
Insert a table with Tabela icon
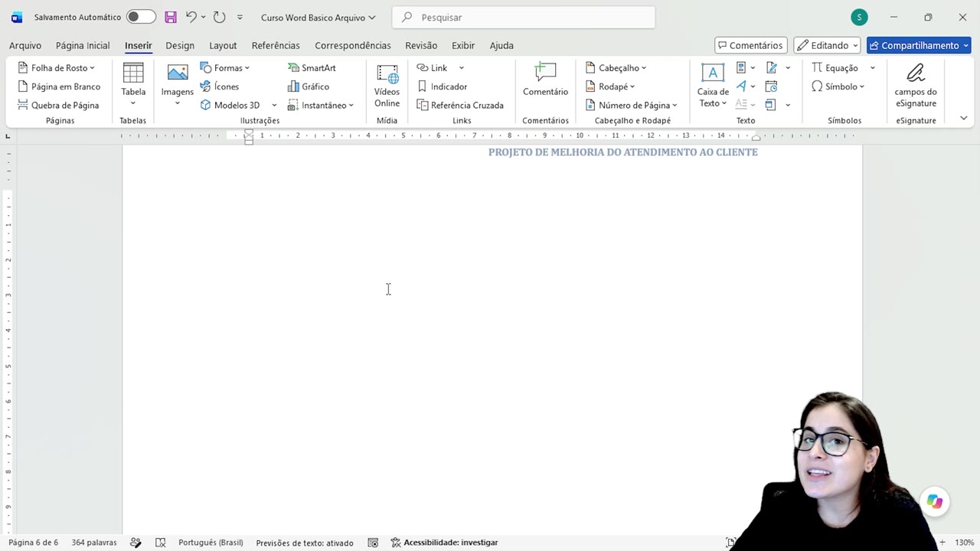coord(133,85)
